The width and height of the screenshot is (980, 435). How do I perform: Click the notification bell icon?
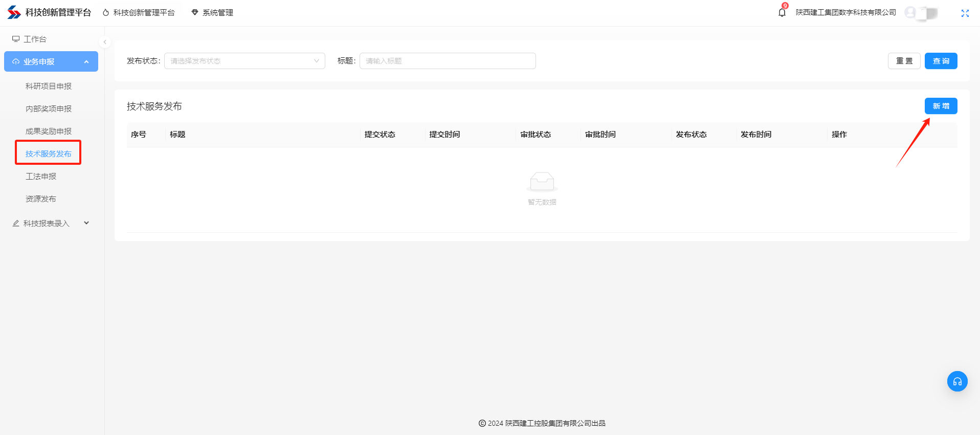782,13
